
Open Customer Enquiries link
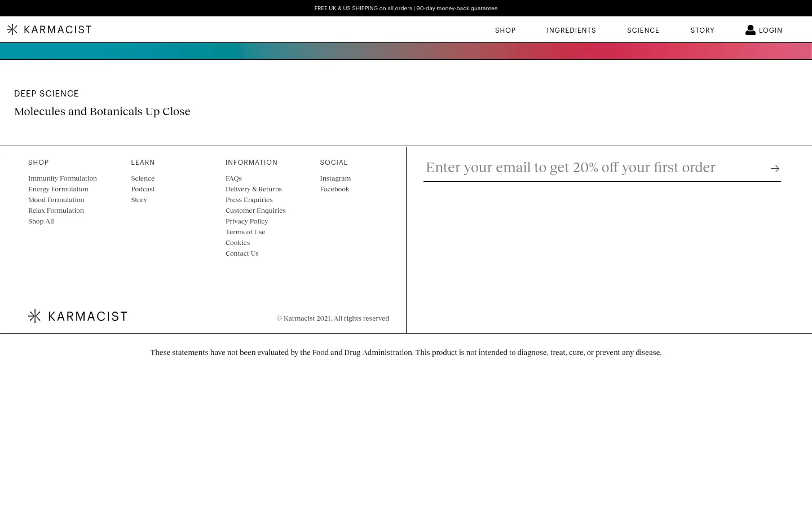point(255,211)
